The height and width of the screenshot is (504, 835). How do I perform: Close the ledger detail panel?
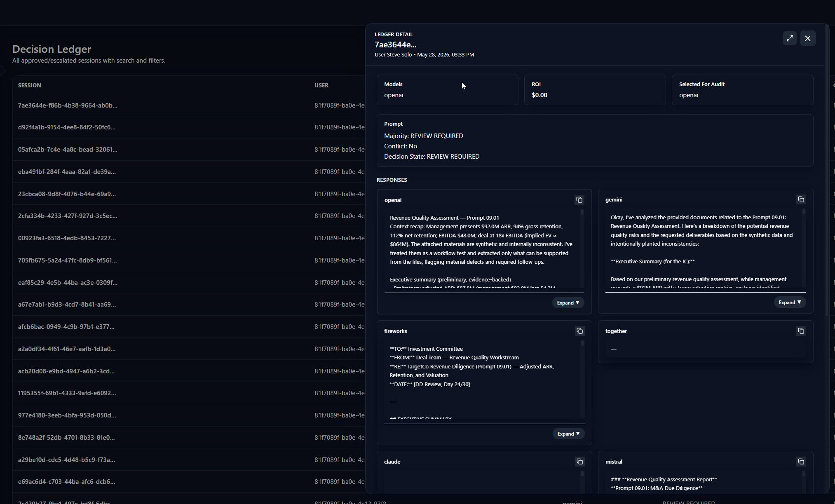(808, 38)
